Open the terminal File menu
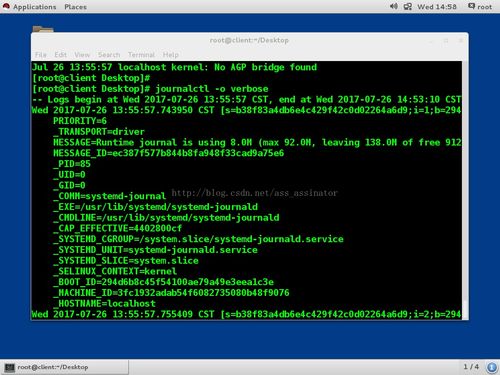500x375 pixels. point(41,55)
